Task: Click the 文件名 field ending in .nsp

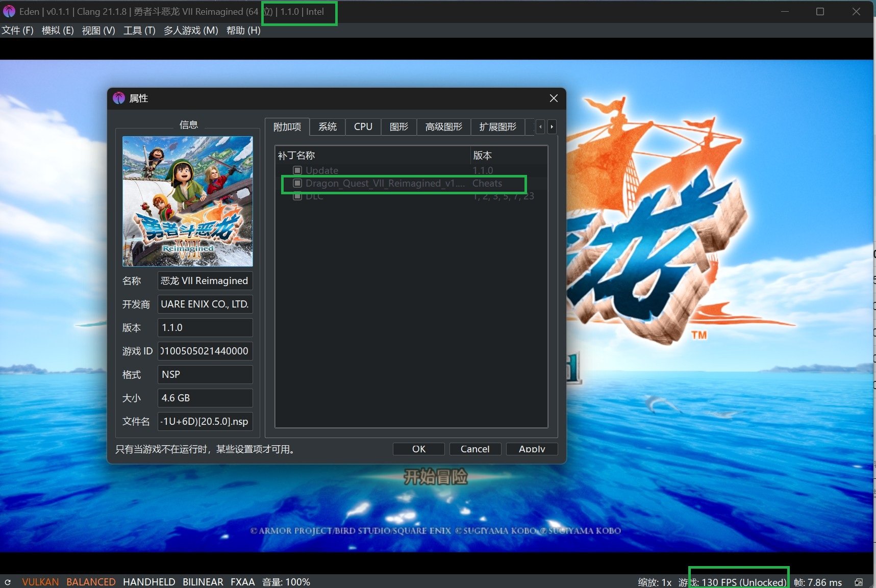Action: (x=205, y=421)
